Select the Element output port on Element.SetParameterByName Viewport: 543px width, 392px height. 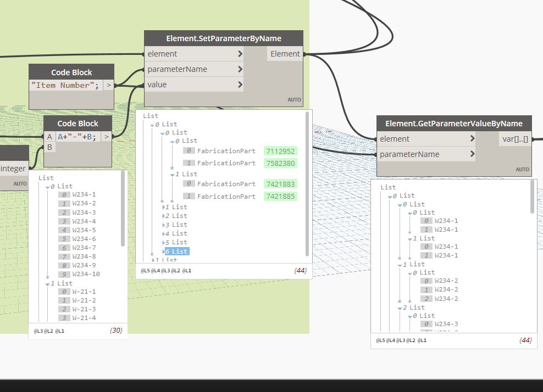[x=285, y=53]
